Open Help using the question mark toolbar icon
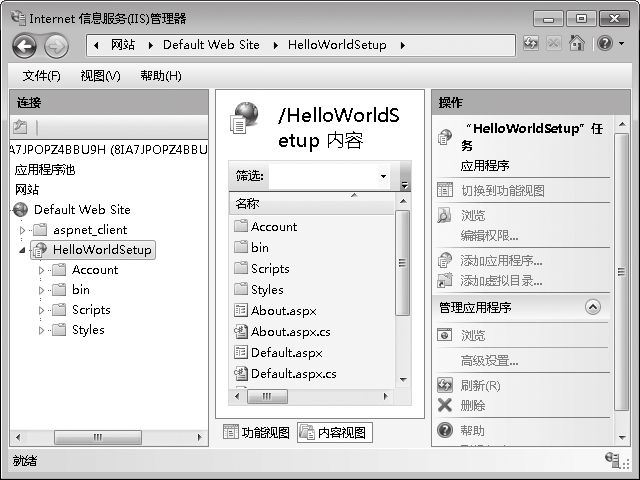 click(605, 43)
